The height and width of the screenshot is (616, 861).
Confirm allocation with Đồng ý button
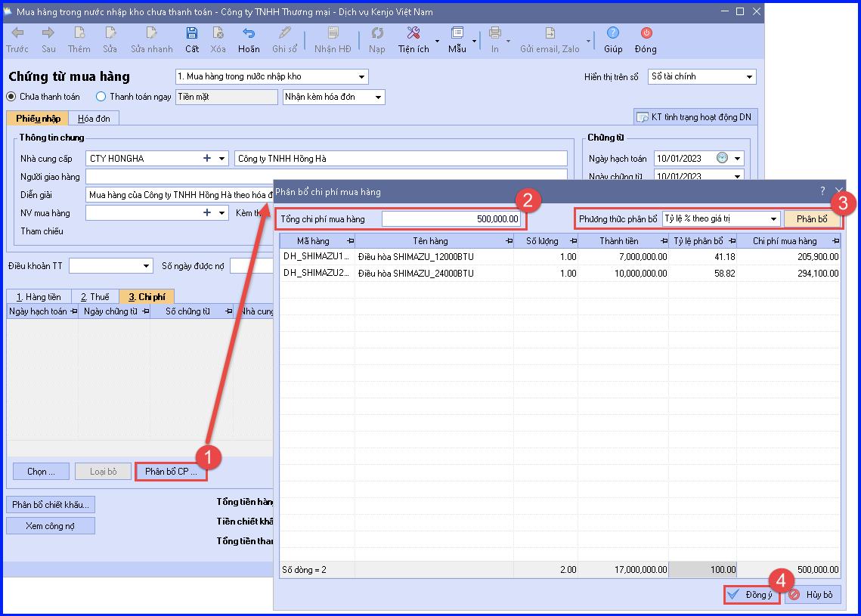pos(751,595)
